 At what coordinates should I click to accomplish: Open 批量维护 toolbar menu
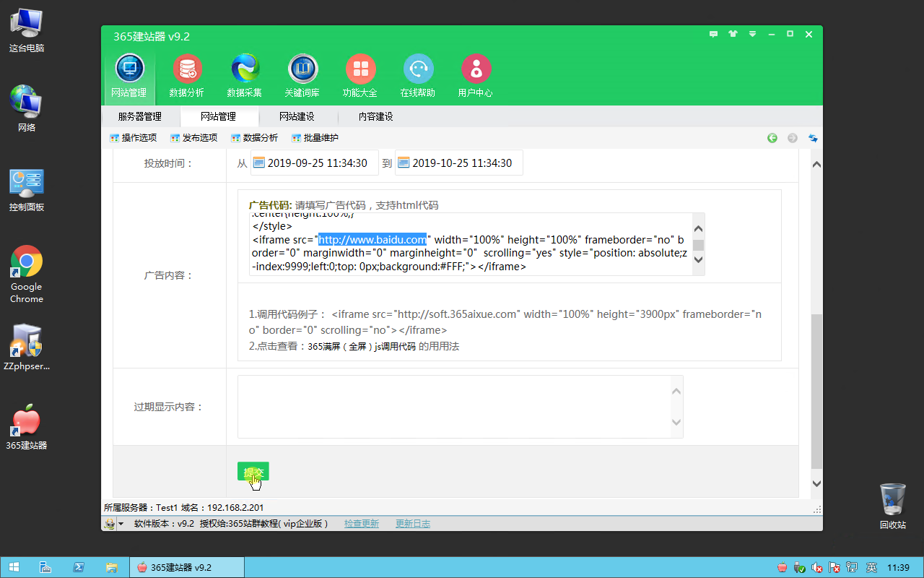point(315,138)
